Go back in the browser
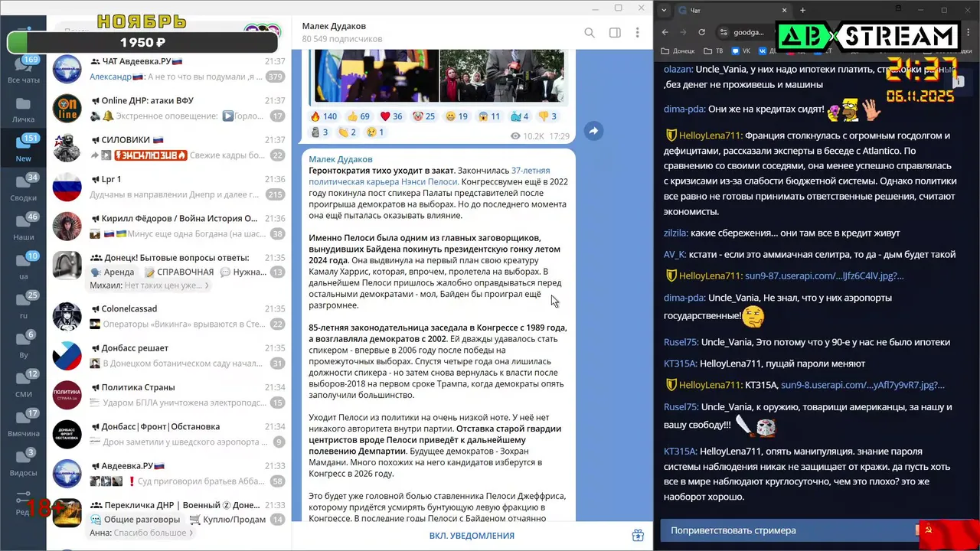This screenshot has height=551, width=980. click(665, 32)
